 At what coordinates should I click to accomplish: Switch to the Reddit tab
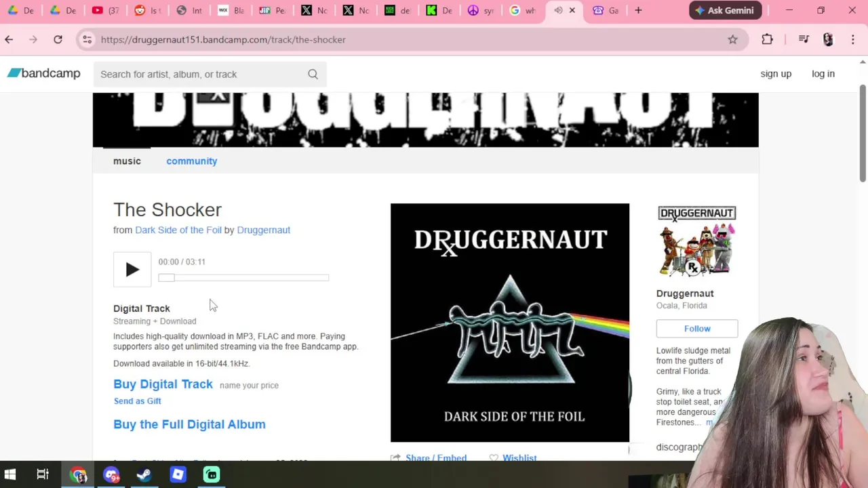[x=149, y=10]
